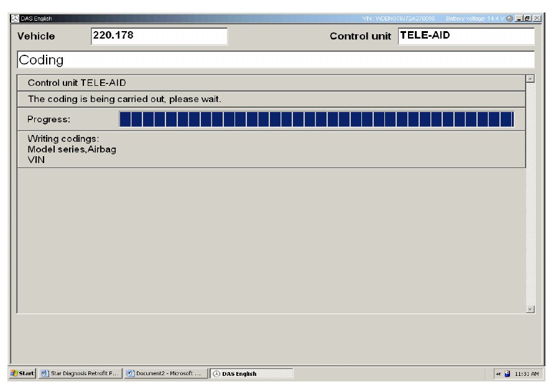Screen dimensions: 556x392
Task: Open the Windows Start menu
Action: pyautogui.click(x=22, y=373)
